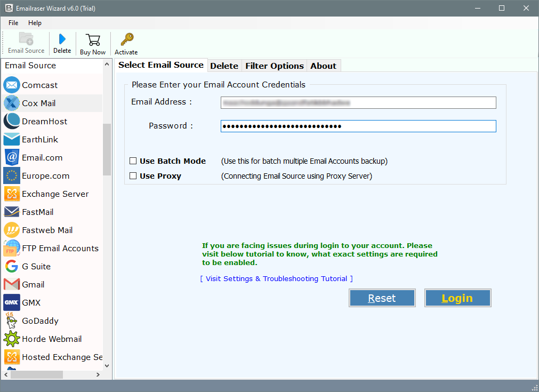Click the horizontal scrollbar thumb in source list
The height and width of the screenshot is (392, 539).
36,374
